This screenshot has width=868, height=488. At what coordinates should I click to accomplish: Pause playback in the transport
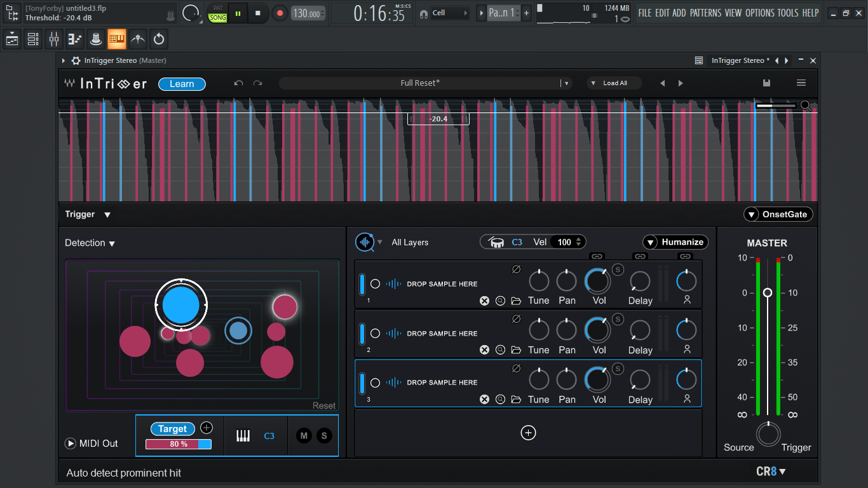coord(238,13)
